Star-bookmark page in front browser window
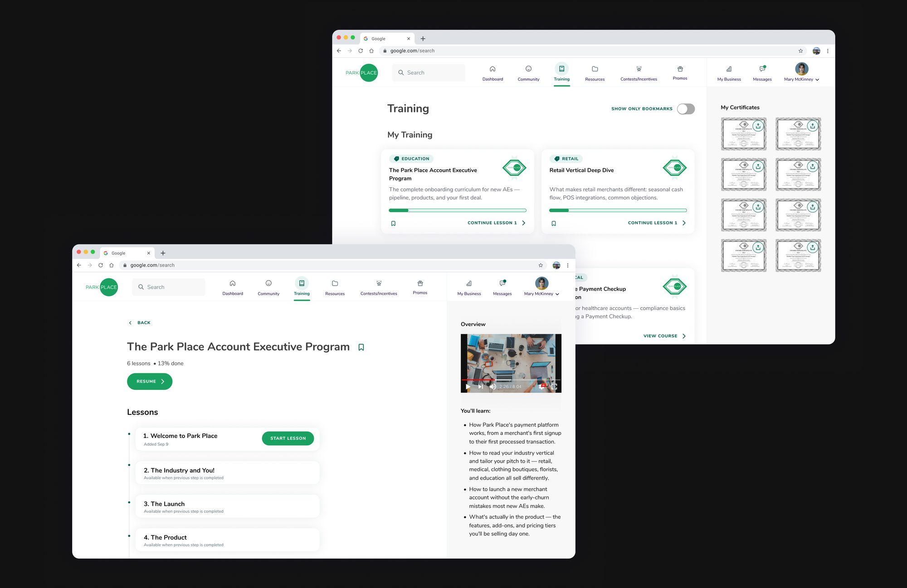Screen dimensions: 907x588 click(541, 265)
